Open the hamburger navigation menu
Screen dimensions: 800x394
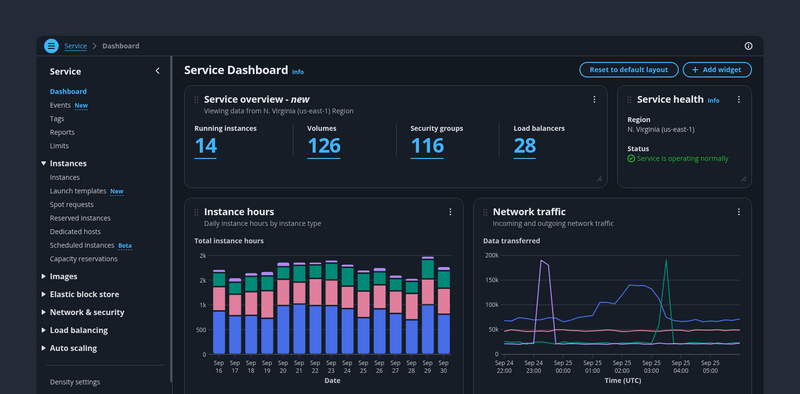click(x=51, y=46)
